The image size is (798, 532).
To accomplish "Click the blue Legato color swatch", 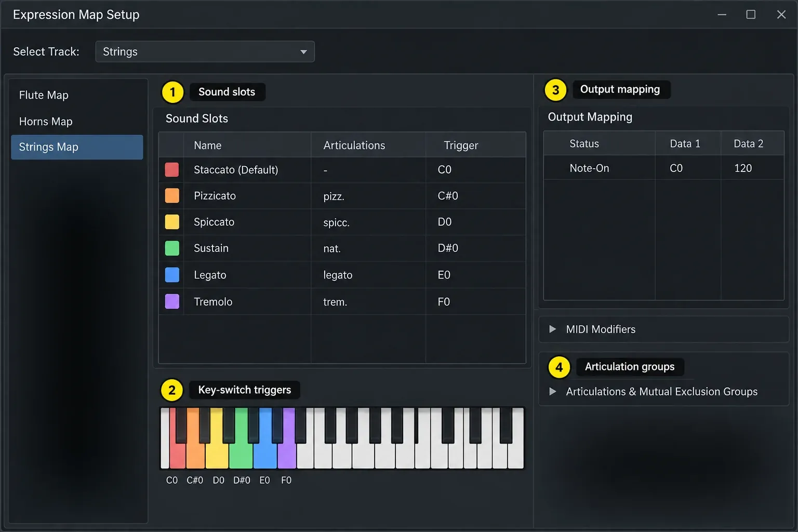I will click(x=172, y=275).
